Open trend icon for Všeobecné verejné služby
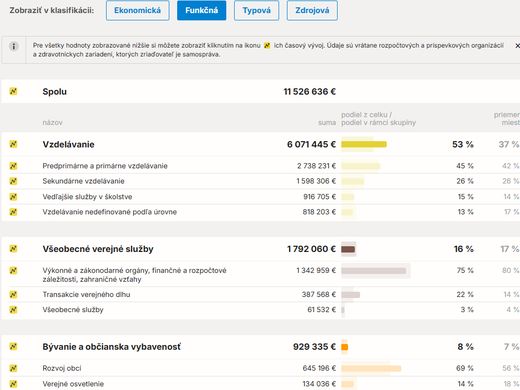The width and height of the screenshot is (520, 390). [13, 249]
